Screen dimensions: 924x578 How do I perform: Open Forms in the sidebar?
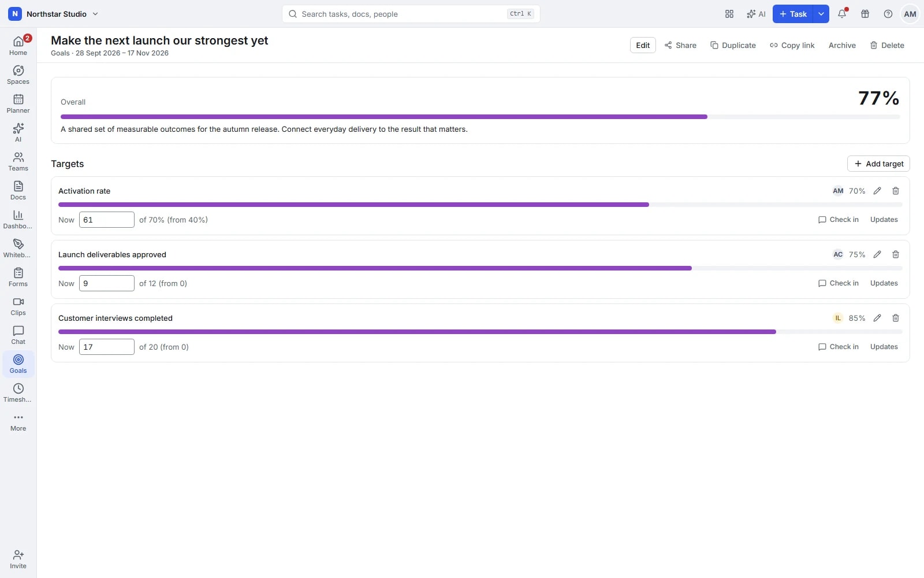[18, 277]
